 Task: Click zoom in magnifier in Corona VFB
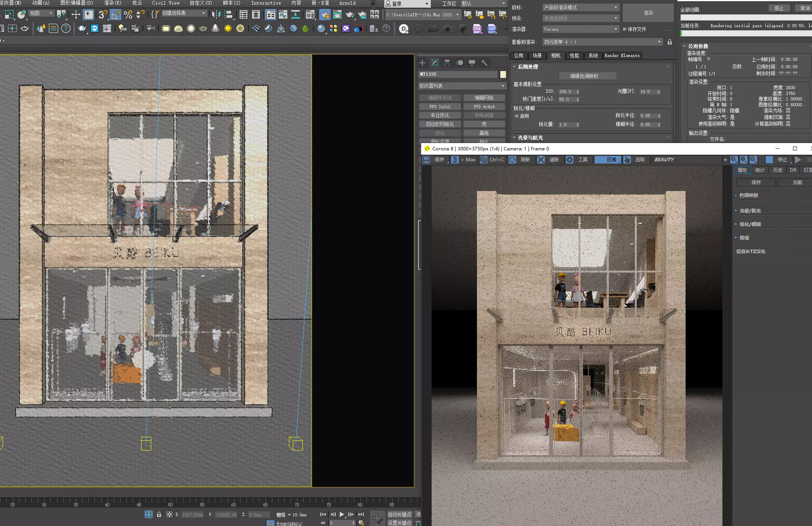[x=734, y=160]
